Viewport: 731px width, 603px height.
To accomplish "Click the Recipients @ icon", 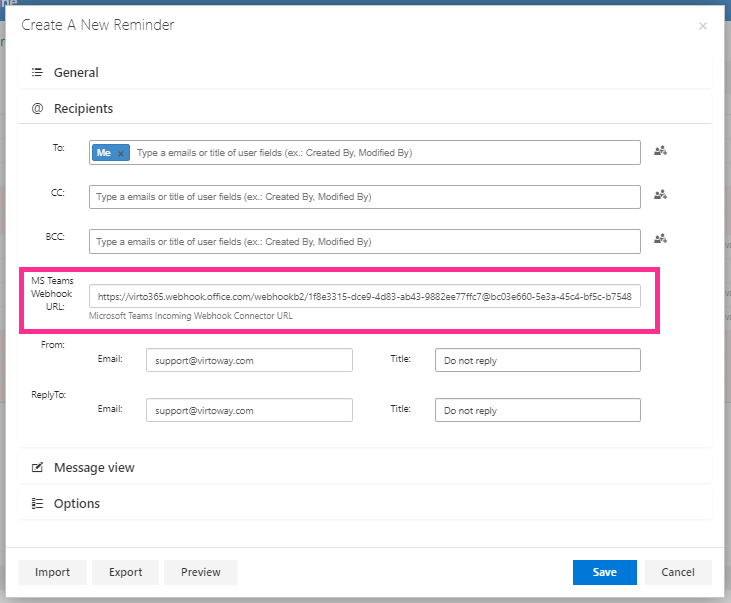I will click(37, 109).
